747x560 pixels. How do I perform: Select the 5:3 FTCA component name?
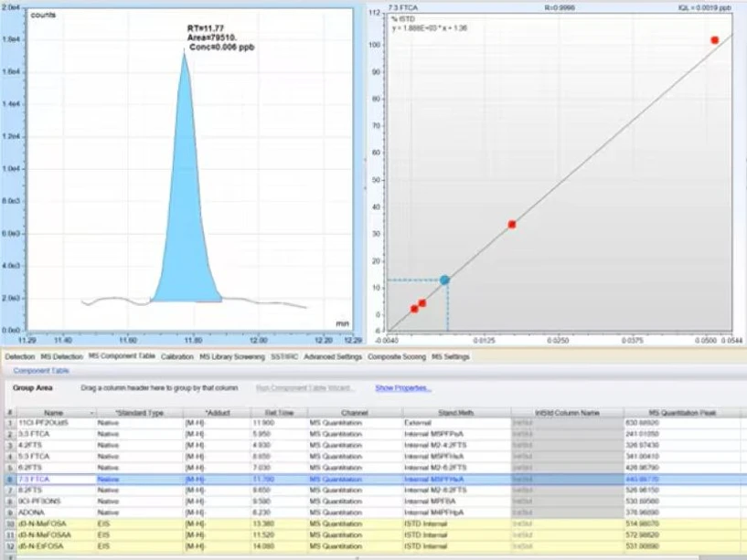pos(33,457)
